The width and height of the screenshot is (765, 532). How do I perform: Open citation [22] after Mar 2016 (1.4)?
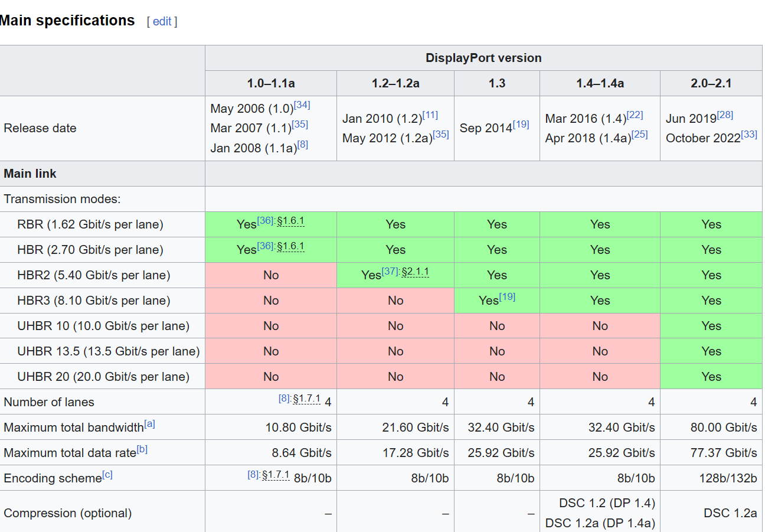click(635, 115)
